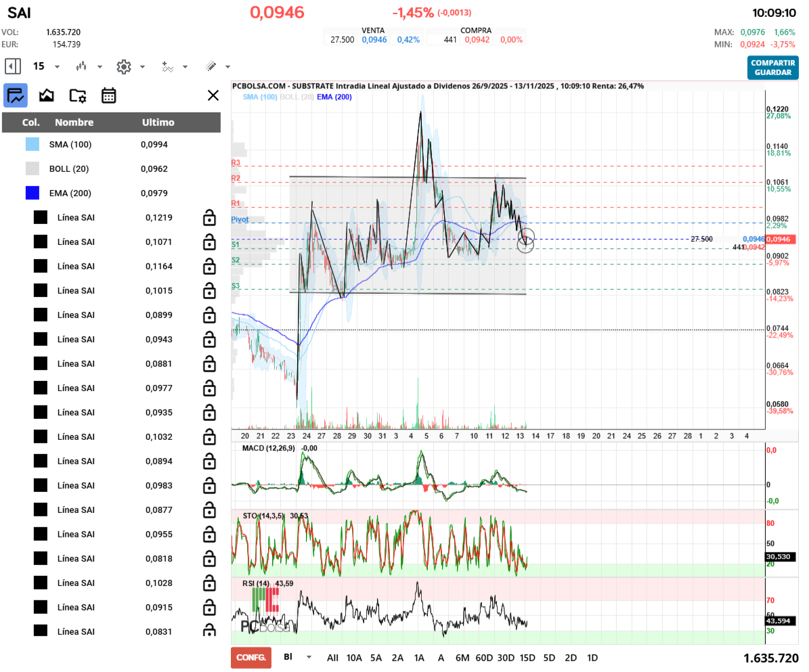Switch chart range to 6M
This screenshot has height=672, width=809.
click(x=462, y=658)
